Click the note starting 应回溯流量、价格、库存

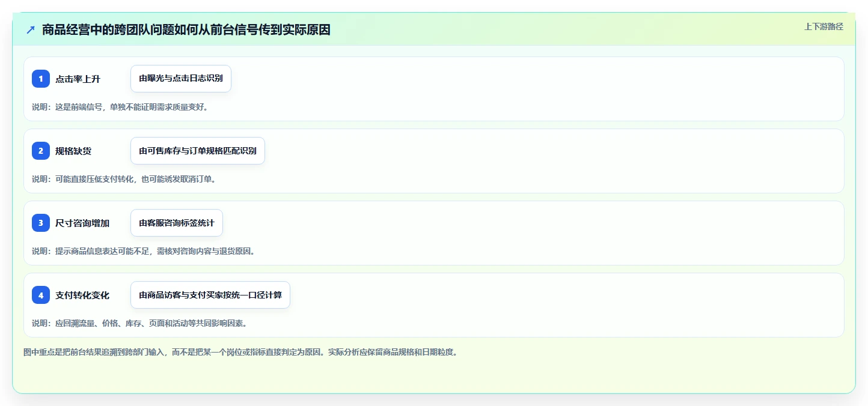(x=139, y=323)
